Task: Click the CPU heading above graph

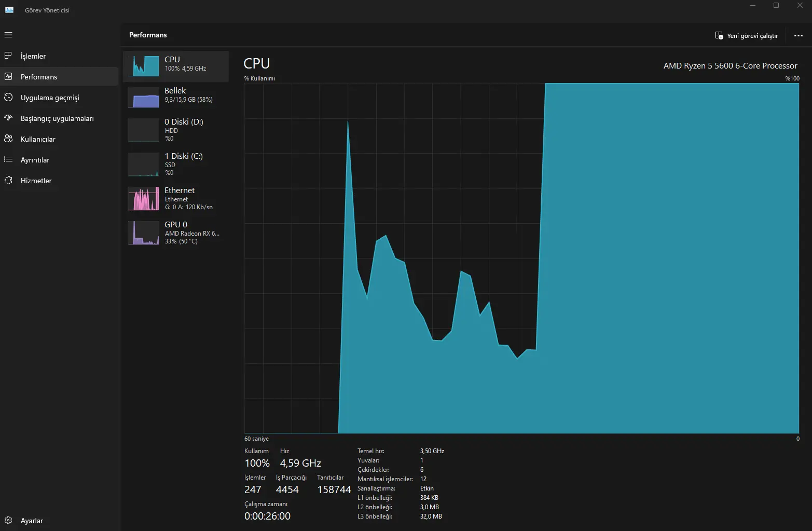Action: pos(257,63)
